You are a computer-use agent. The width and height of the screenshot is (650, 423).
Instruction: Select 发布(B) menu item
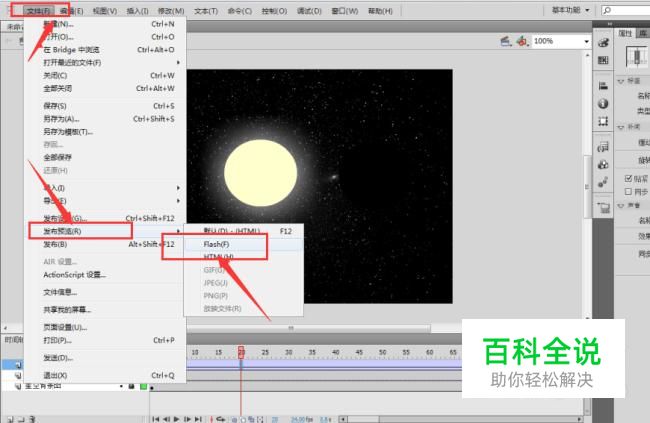(x=105, y=244)
